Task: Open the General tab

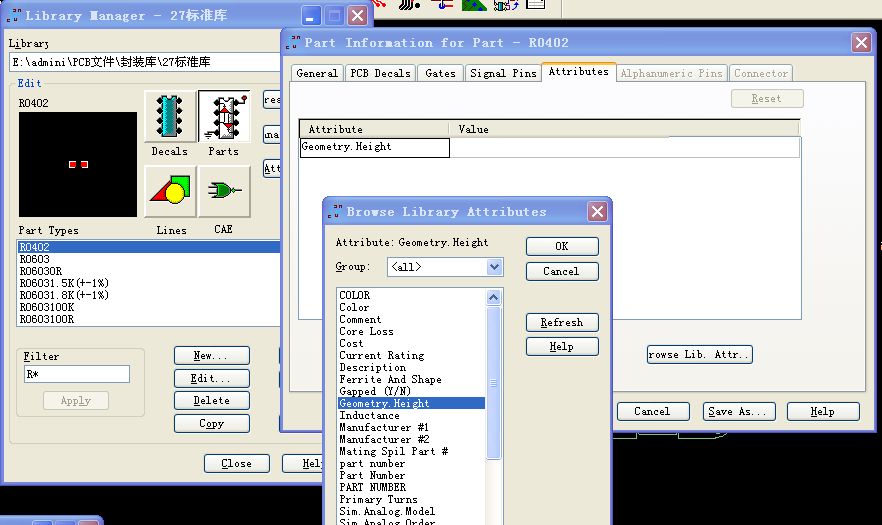Action: pyautogui.click(x=317, y=73)
